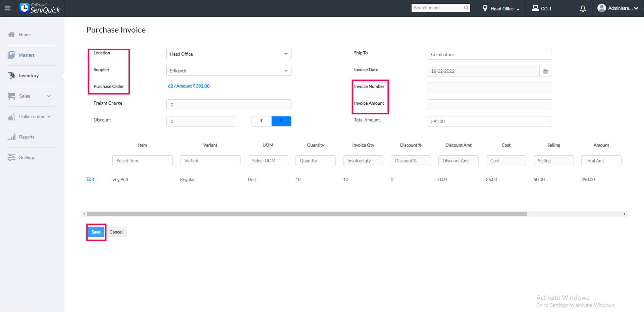Screen dimensions: 644x312
Task: Open the hamburger menu
Action: [7, 8]
